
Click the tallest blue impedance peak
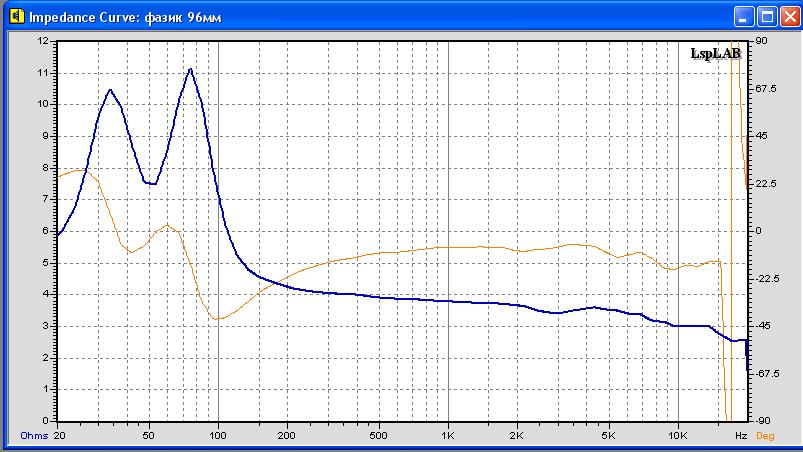pyautogui.click(x=190, y=69)
